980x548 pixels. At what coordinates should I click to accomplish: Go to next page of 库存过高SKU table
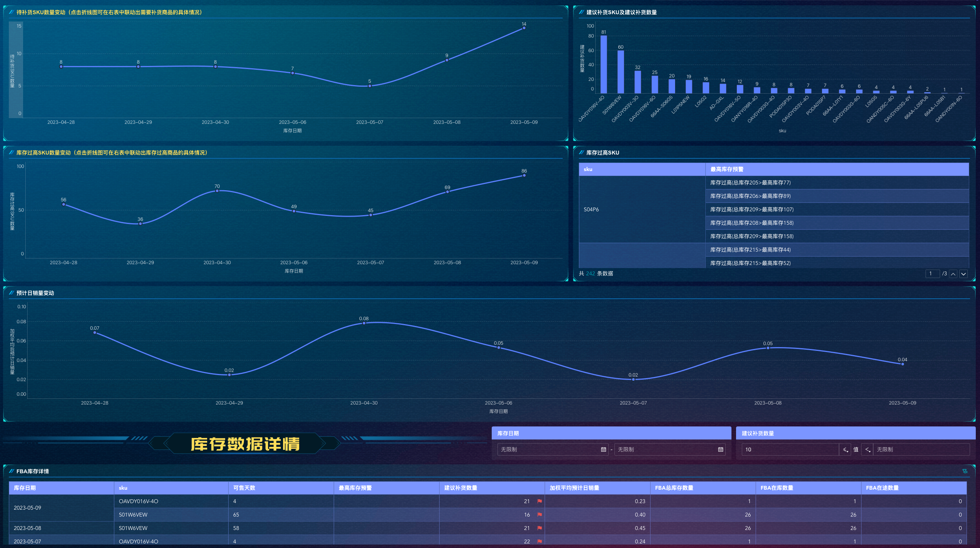(964, 274)
